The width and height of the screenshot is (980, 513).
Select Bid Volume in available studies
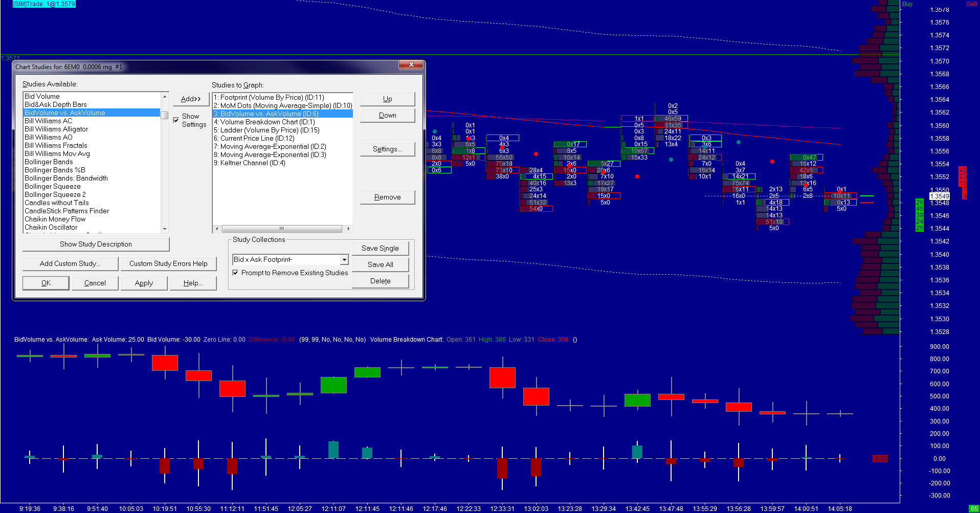coord(92,96)
